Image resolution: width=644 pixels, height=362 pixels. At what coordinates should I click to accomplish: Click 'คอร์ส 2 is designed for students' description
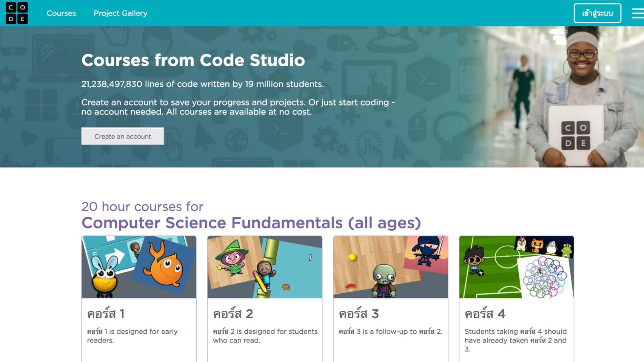point(265,336)
